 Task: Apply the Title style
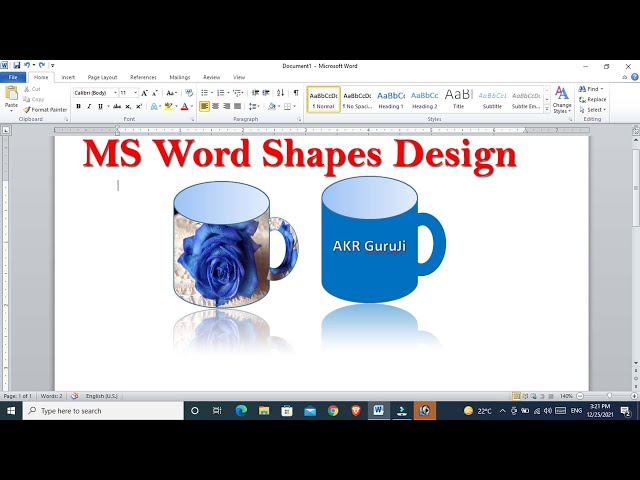(458, 100)
